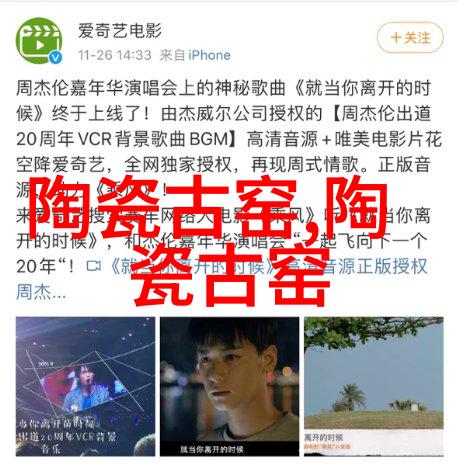The width and height of the screenshot is (459, 466).
Task: Open the 爱奇艺电影 profile avatar
Action: 39,41
